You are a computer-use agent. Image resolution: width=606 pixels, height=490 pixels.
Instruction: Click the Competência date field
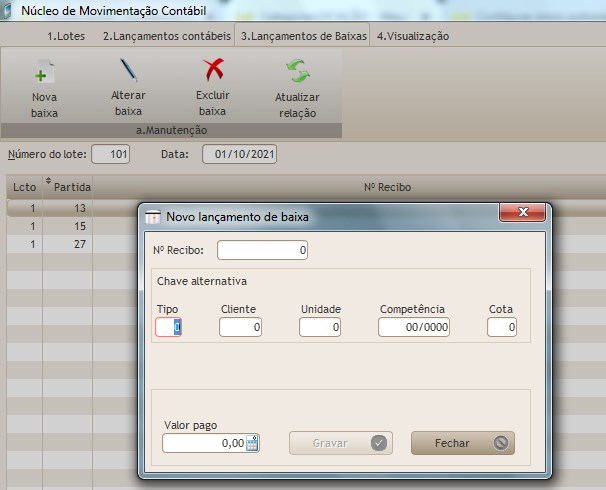414,327
